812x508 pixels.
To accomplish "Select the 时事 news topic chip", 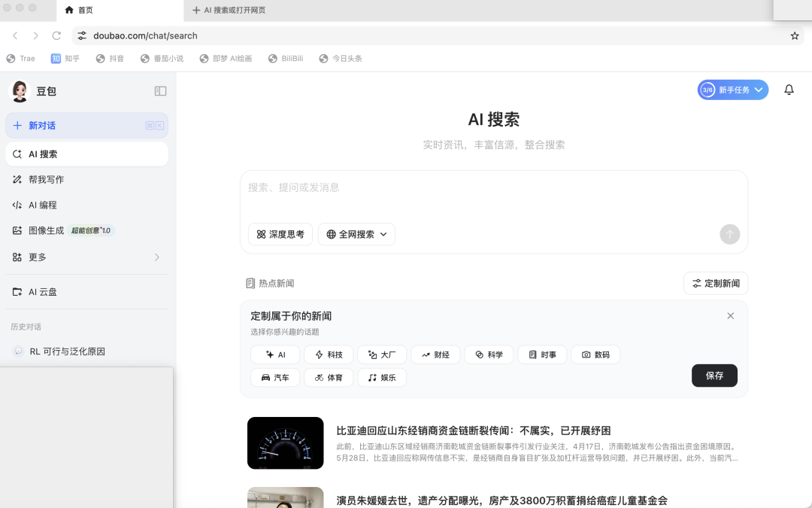I will coord(542,354).
